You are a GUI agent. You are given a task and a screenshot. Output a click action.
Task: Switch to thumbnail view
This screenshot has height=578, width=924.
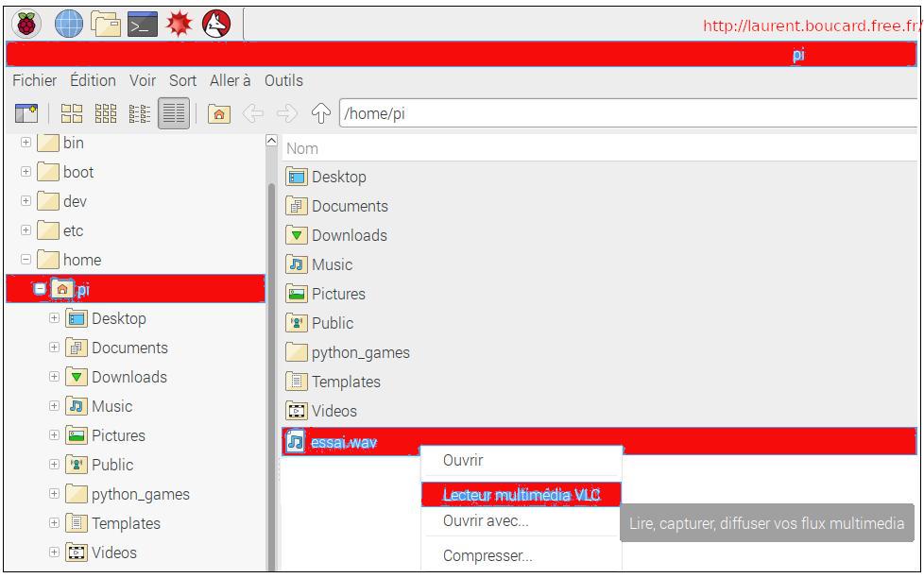pyautogui.click(x=106, y=113)
